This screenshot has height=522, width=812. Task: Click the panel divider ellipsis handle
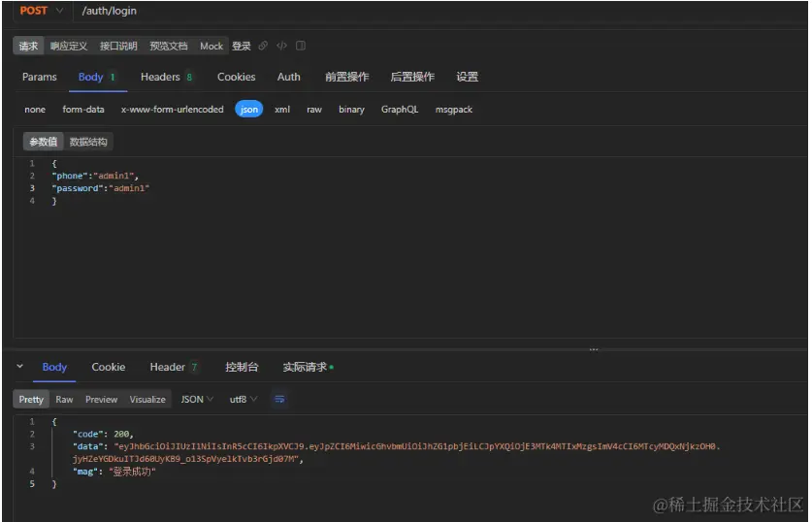tap(594, 349)
